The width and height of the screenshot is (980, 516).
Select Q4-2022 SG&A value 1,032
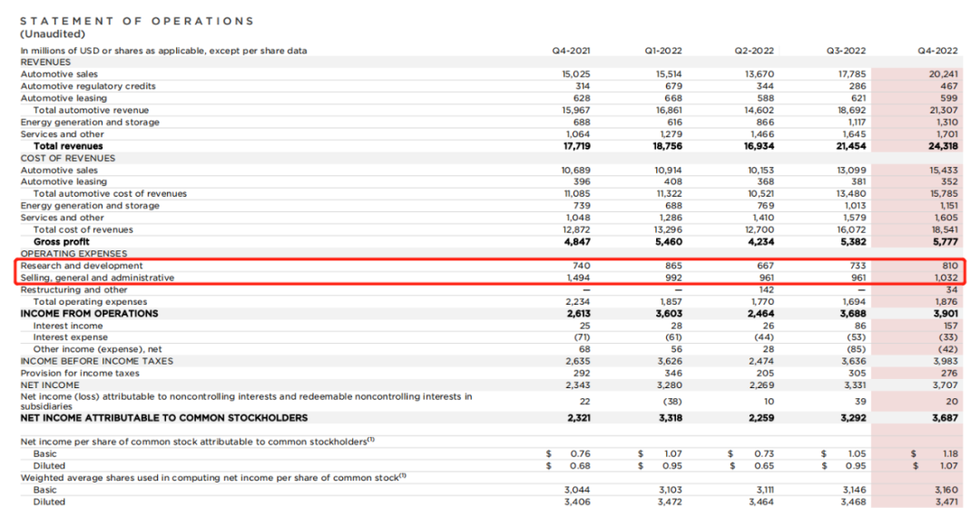[944, 277]
